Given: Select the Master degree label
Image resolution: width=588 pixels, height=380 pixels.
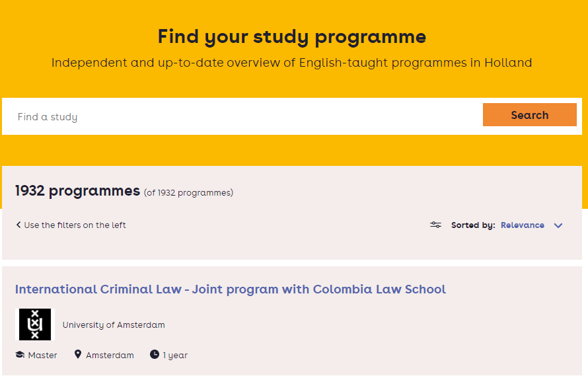Looking at the screenshot, I should [42, 355].
